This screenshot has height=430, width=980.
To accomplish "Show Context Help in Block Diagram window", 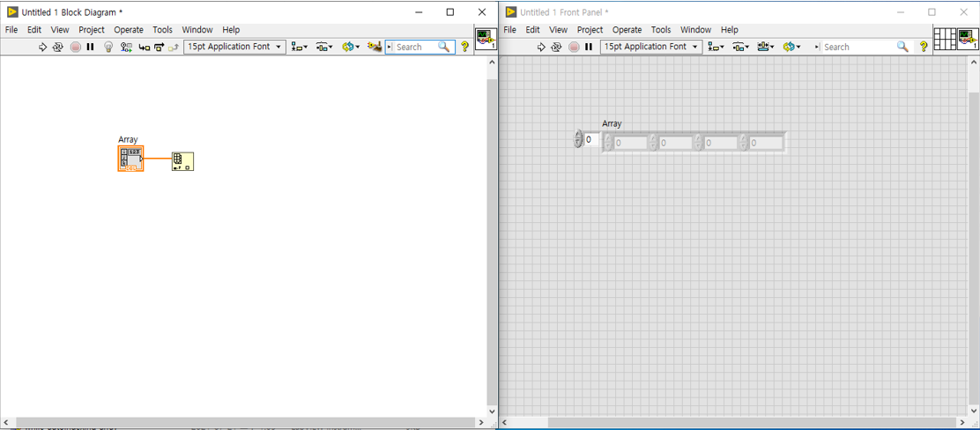I will [464, 47].
